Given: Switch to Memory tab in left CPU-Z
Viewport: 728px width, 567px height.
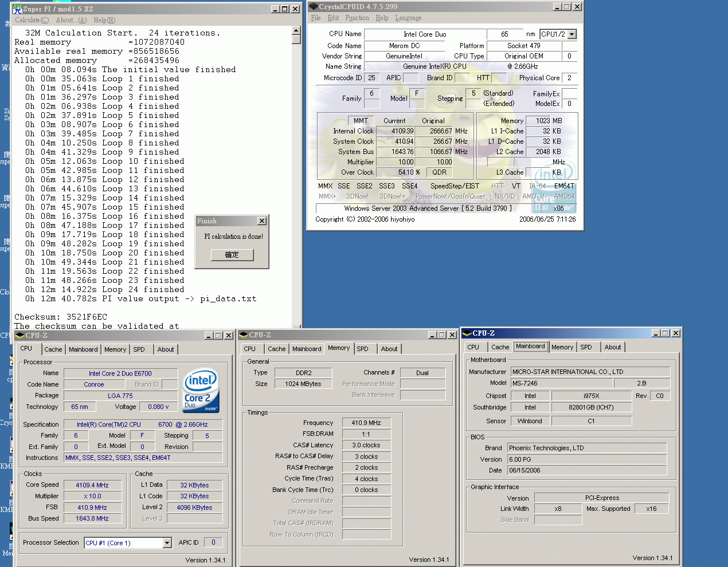Looking at the screenshot, I should click(115, 349).
